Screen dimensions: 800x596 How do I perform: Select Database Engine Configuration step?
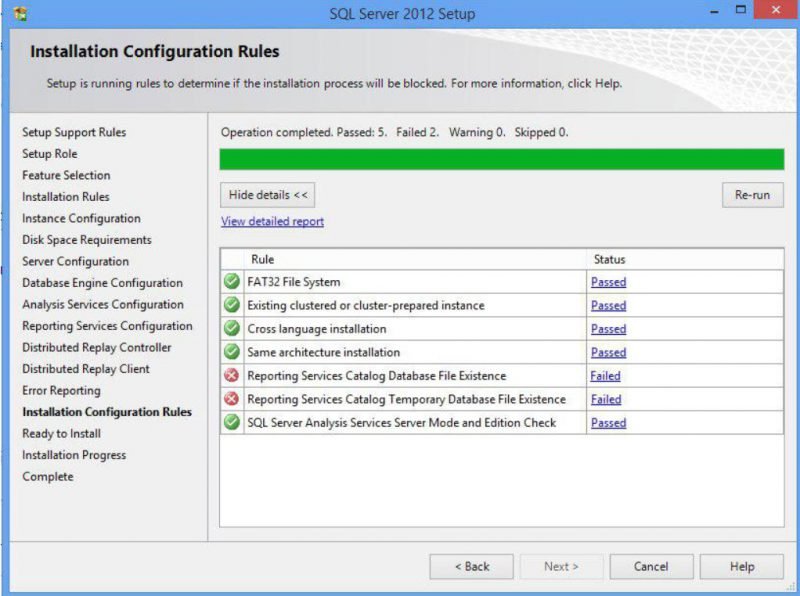click(x=102, y=283)
